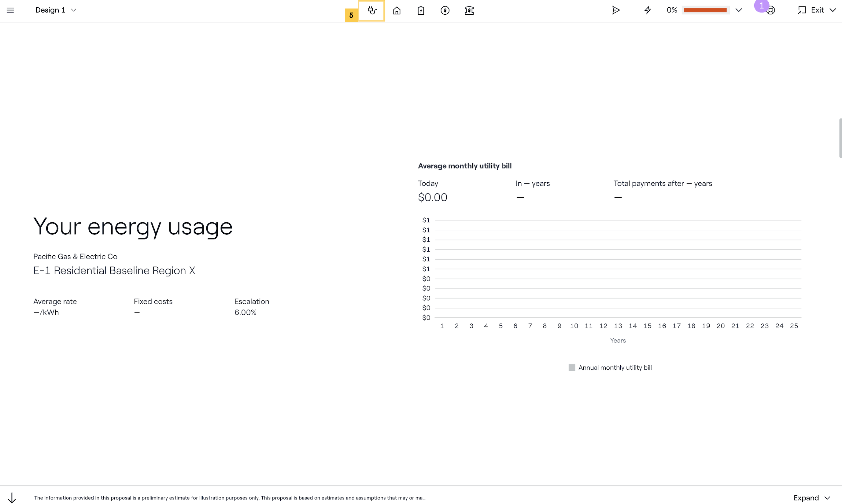Screen dimensions: 842x504
Task: Click the E-1 Residential Baseline Region X rate
Action: point(114,271)
